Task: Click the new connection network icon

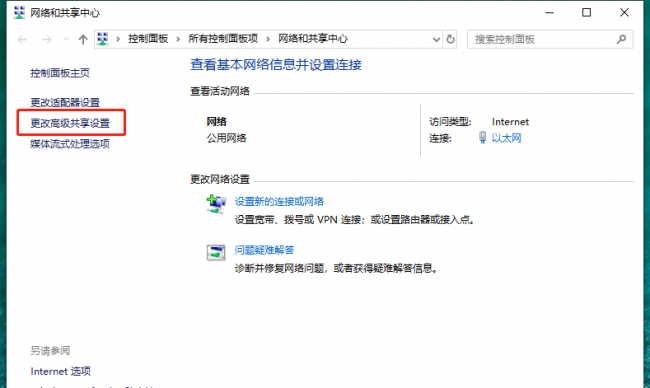Action: (x=216, y=204)
